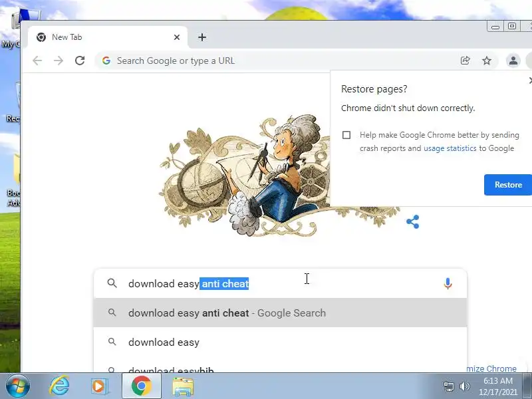Click the Restore button
The width and height of the screenshot is (532, 399).
[x=508, y=185]
